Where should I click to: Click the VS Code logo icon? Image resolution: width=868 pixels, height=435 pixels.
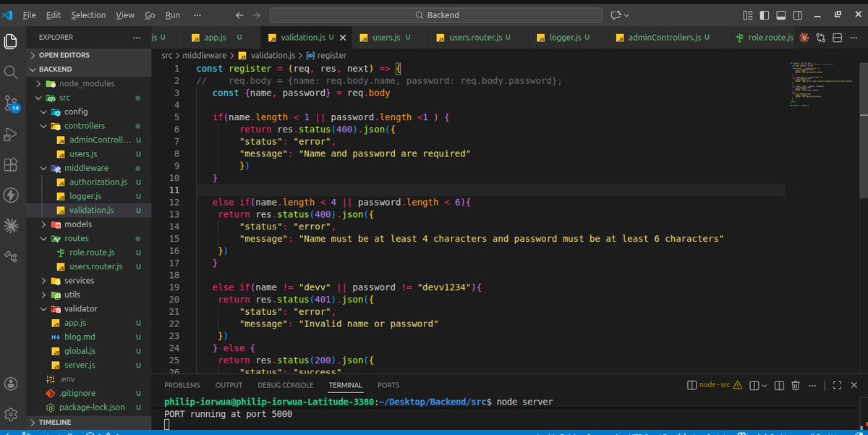pyautogui.click(x=8, y=14)
